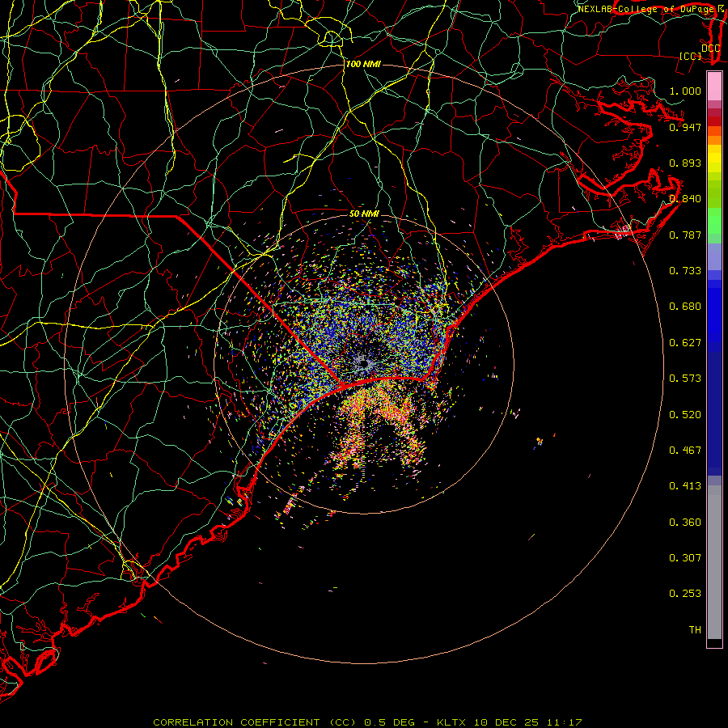Select the 0.627 scale value
Screen dimensions: 728x728
pos(685,343)
